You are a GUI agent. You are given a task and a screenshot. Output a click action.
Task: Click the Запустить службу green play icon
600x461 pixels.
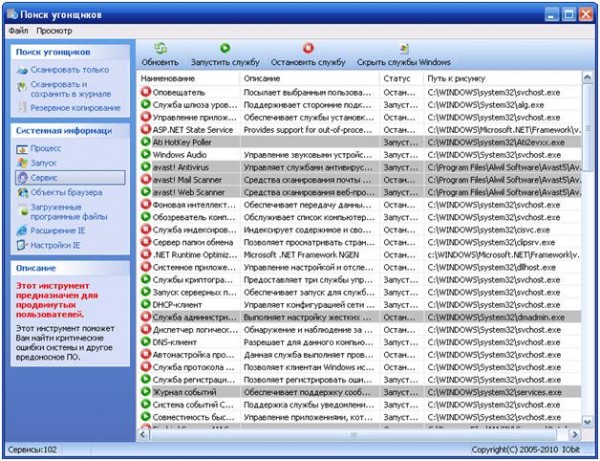pos(225,48)
